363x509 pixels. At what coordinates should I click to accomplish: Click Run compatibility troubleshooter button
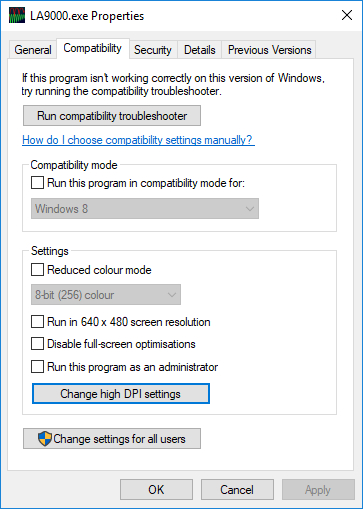[112, 116]
